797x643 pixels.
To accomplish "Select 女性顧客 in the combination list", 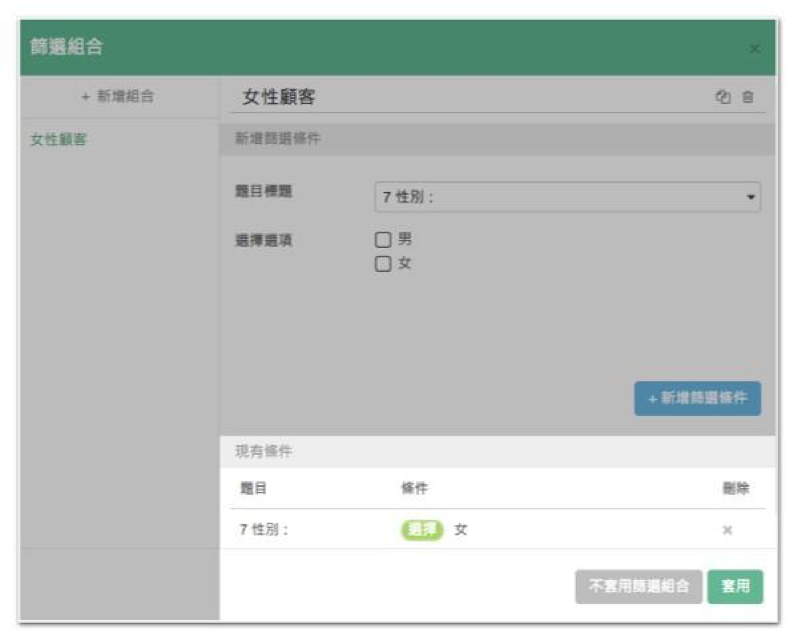I will pyautogui.click(x=59, y=140).
